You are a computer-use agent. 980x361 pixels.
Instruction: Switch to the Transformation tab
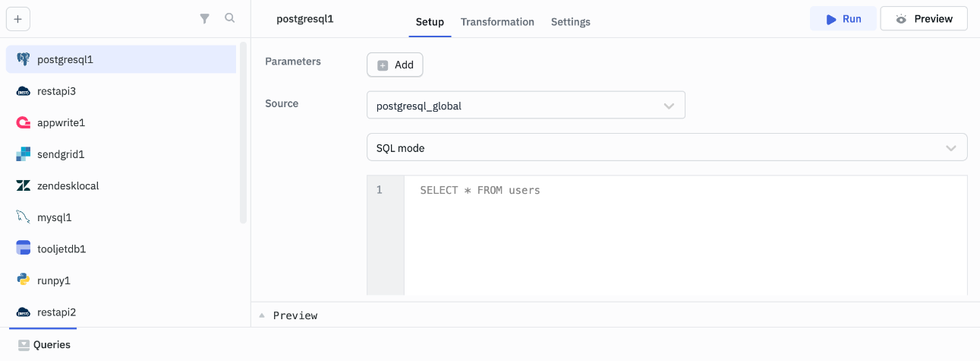pyautogui.click(x=497, y=22)
